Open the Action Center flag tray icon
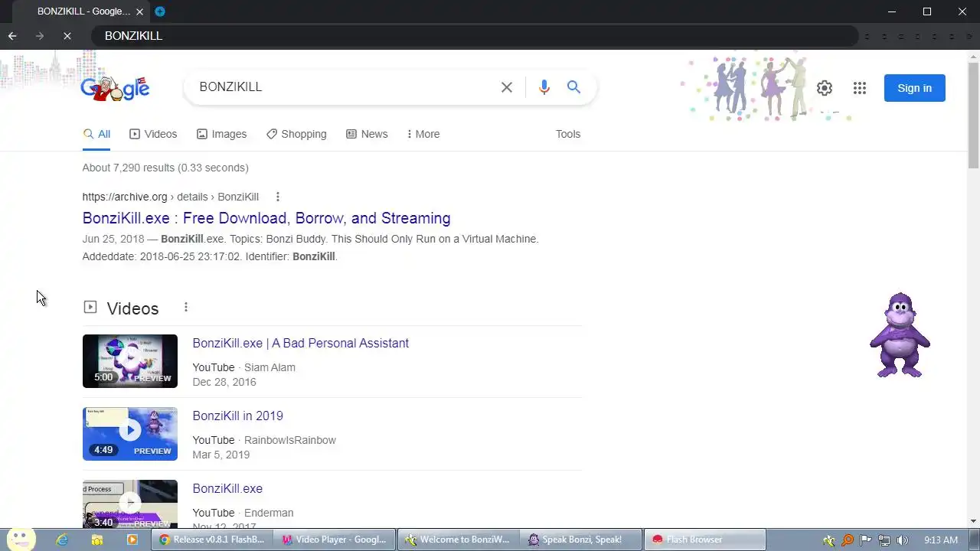This screenshot has width=980, height=551. [x=866, y=540]
